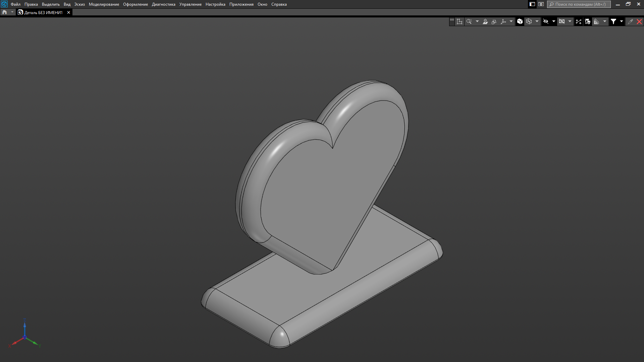Click the camera view eye icon
Image resolution: width=644 pixels, height=362 pixels.
pos(562,21)
